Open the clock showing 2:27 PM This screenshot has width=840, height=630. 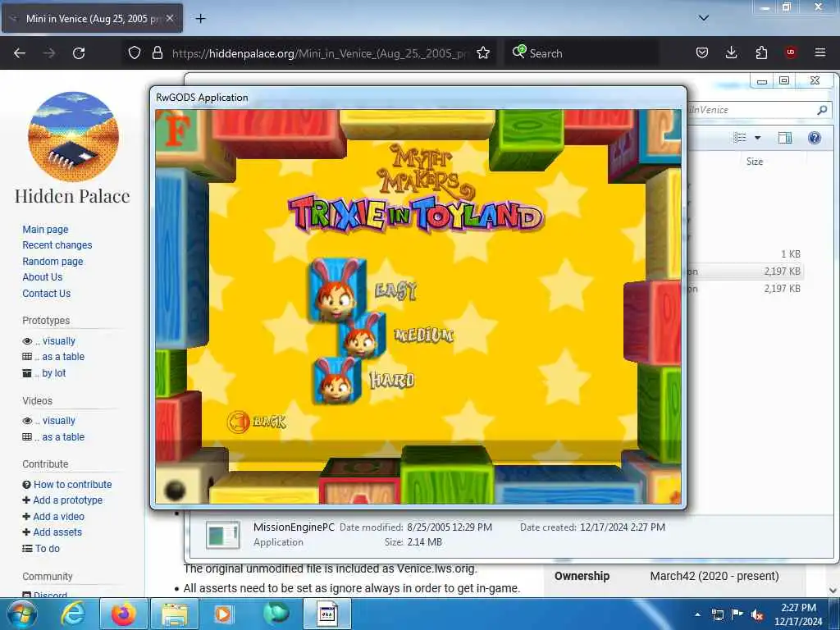pyautogui.click(x=798, y=614)
